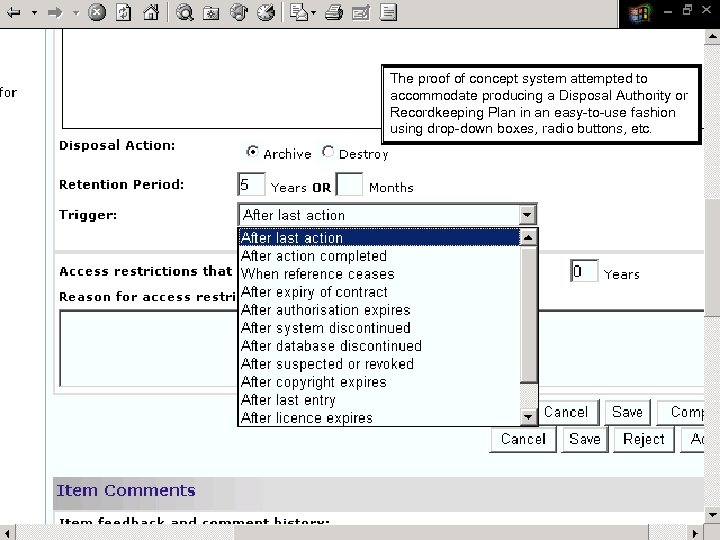Click the Refresh page icon

click(x=124, y=12)
